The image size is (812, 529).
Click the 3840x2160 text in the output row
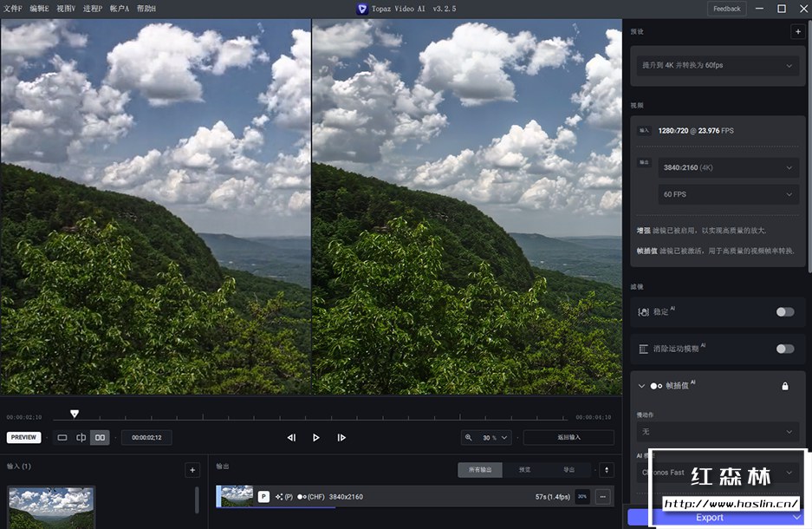[x=346, y=497]
